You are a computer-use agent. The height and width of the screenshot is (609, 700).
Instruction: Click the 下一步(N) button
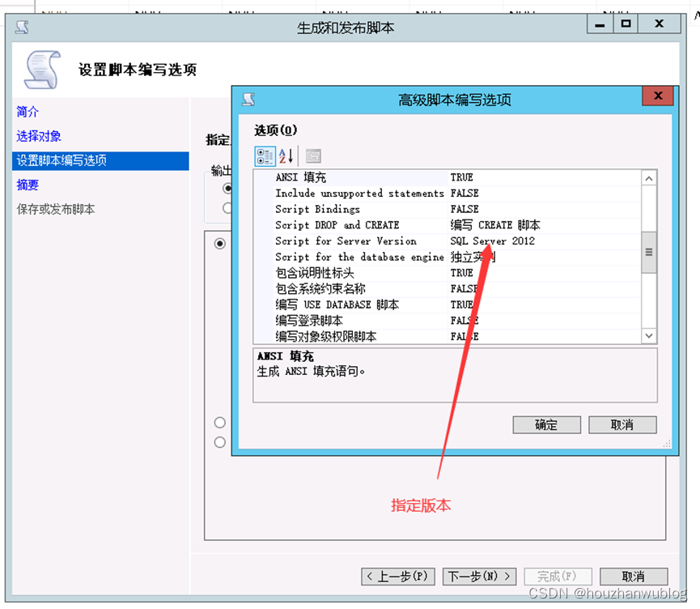point(479,576)
